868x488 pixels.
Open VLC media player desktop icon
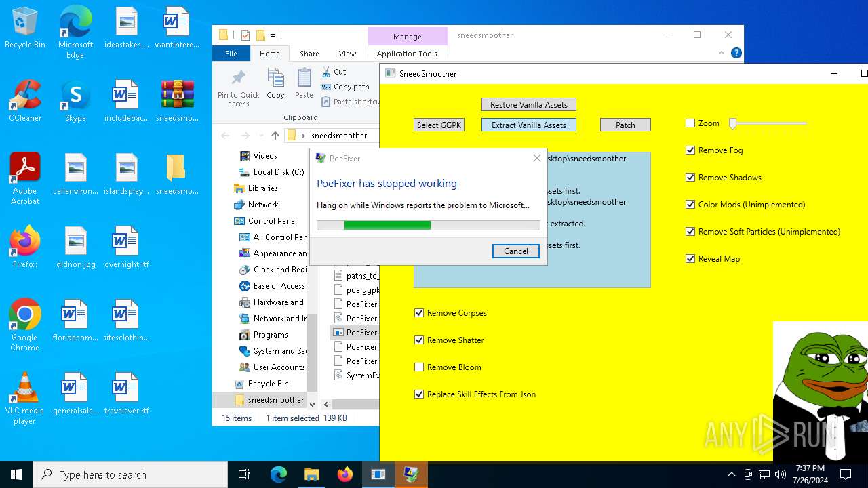click(25, 398)
